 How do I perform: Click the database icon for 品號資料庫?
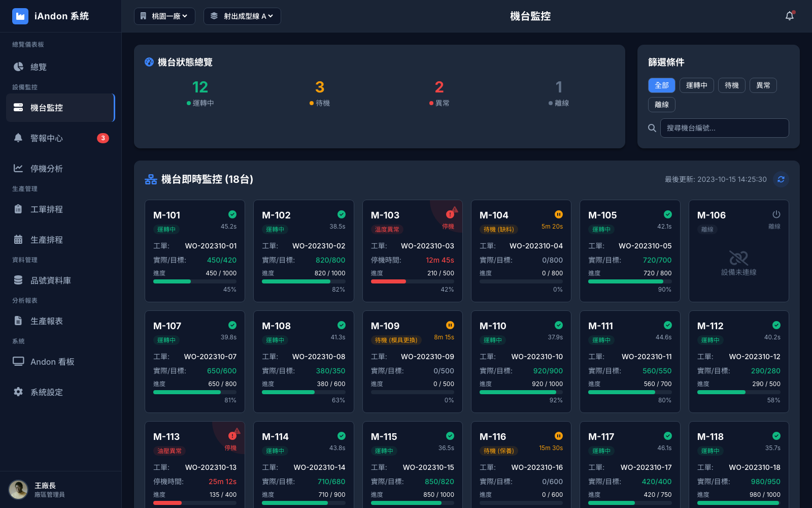point(18,280)
